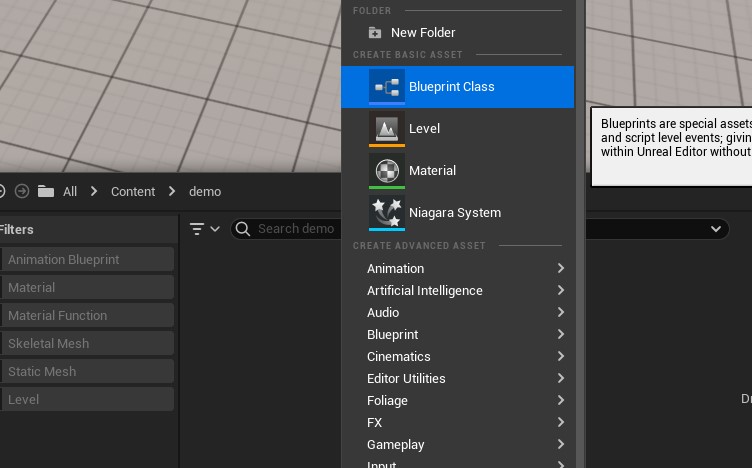Expand the Editor Utilities submenu arrow
The image size is (752, 468).
[561, 378]
